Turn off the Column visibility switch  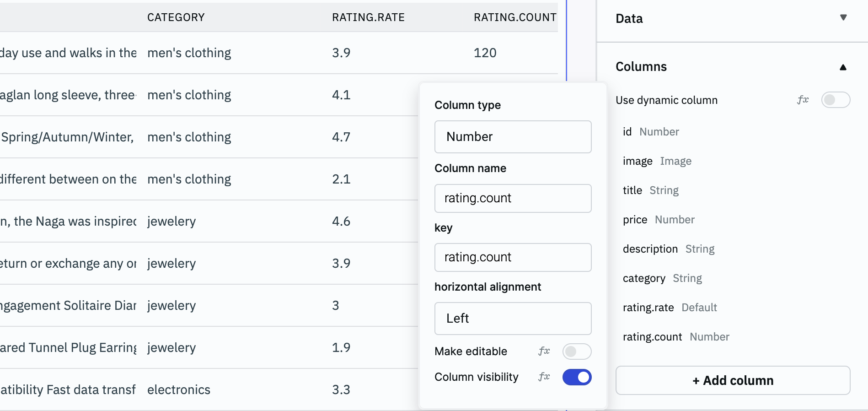577,377
